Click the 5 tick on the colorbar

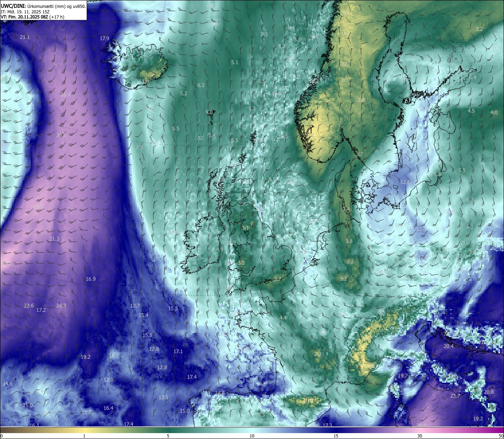tap(168, 435)
